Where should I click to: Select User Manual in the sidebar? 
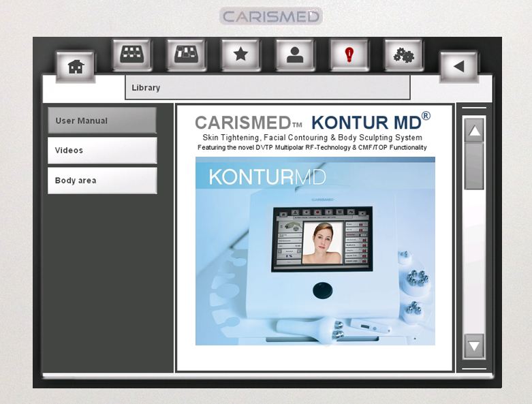(x=102, y=121)
